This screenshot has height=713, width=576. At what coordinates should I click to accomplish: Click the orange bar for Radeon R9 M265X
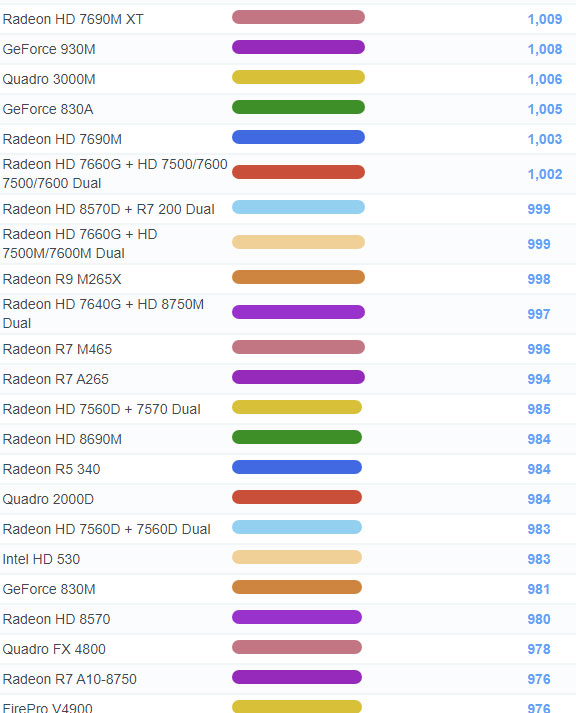pyautogui.click(x=298, y=277)
